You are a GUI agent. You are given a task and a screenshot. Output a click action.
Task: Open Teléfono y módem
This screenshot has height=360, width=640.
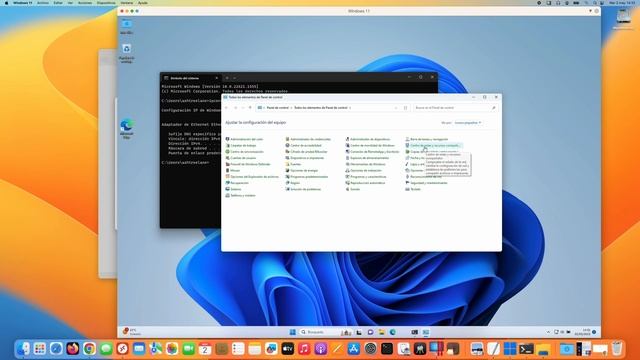click(240, 196)
